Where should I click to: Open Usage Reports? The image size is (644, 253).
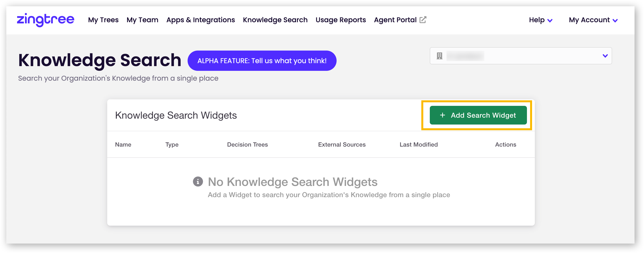click(x=341, y=20)
